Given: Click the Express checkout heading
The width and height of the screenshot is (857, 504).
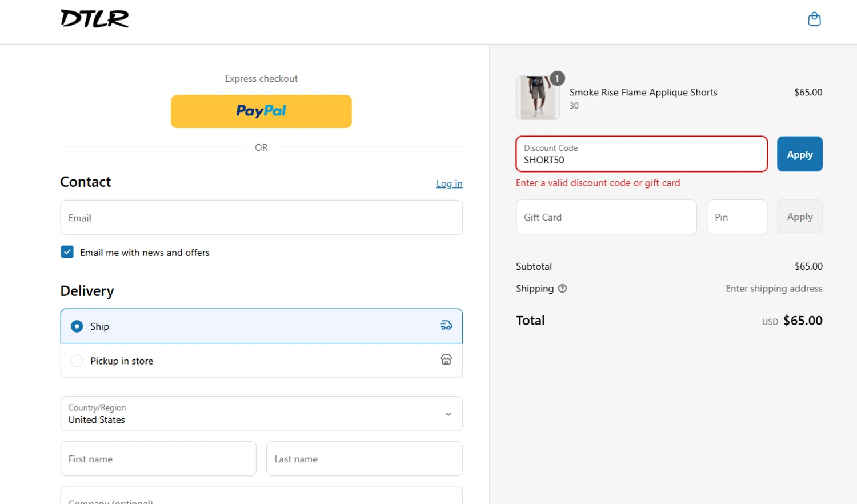Looking at the screenshot, I should click(261, 79).
